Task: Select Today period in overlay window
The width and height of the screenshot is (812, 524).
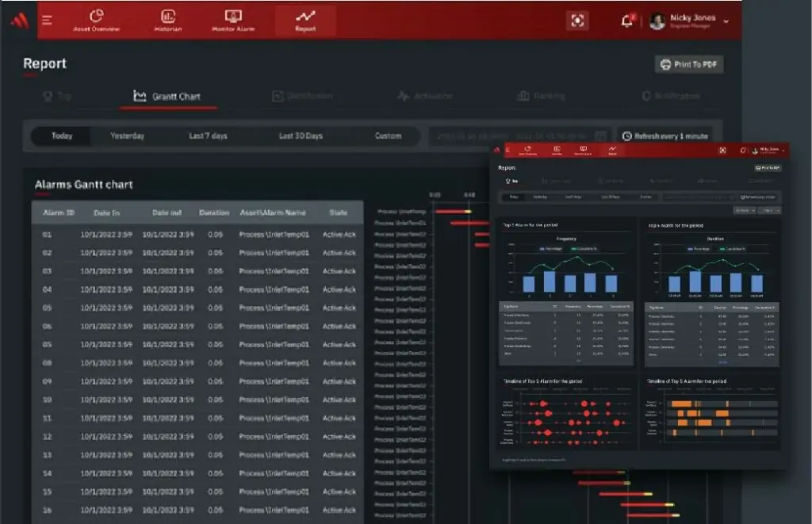Action: (x=514, y=197)
